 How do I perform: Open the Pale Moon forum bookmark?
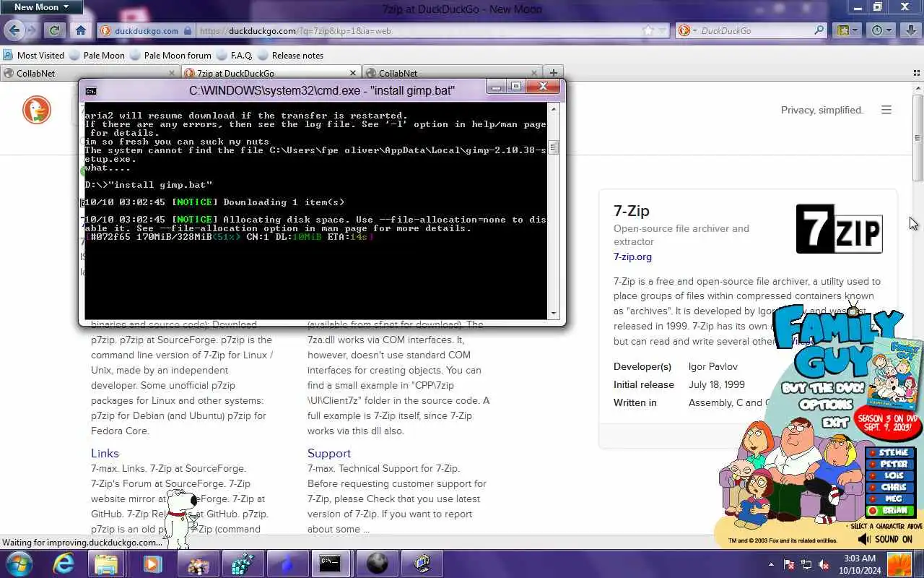pos(170,56)
